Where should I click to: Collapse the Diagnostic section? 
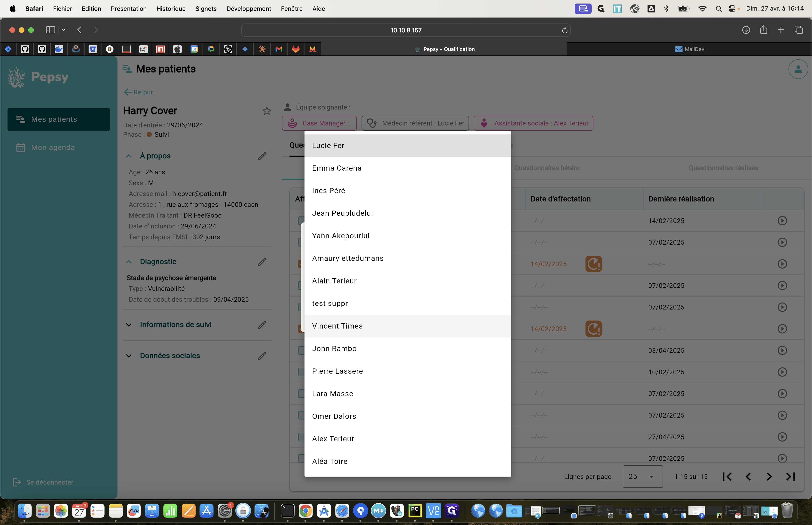point(129,262)
